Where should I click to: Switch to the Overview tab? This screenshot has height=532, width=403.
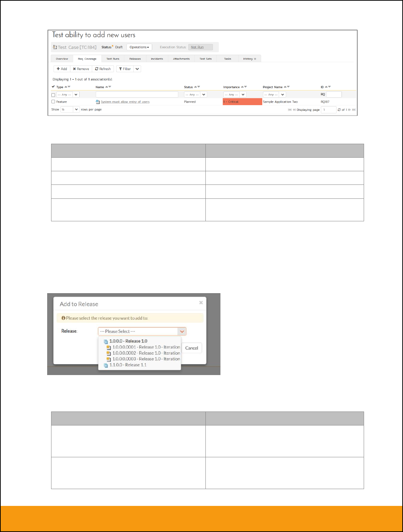(x=62, y=59)
